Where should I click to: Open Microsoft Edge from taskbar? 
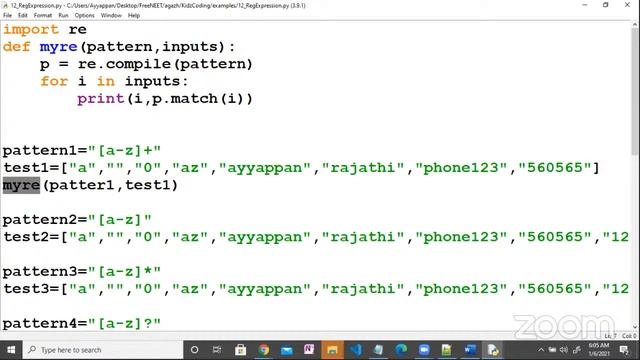401,350
